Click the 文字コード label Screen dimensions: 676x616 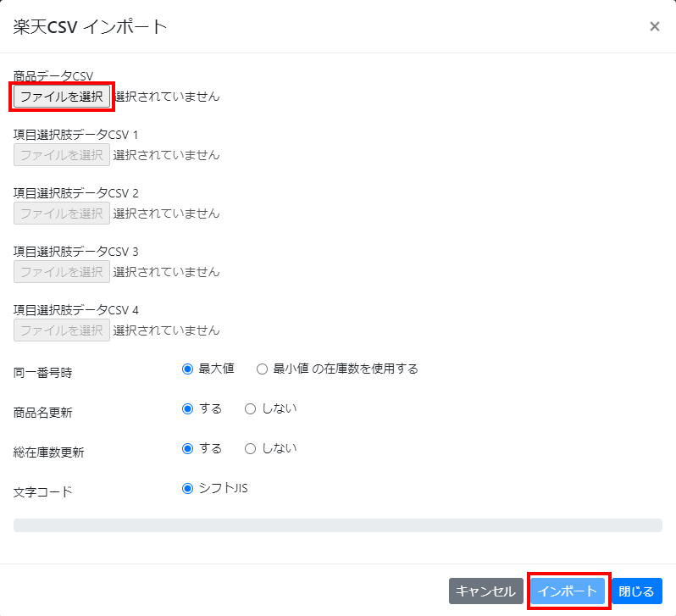(x=42, y=492)
